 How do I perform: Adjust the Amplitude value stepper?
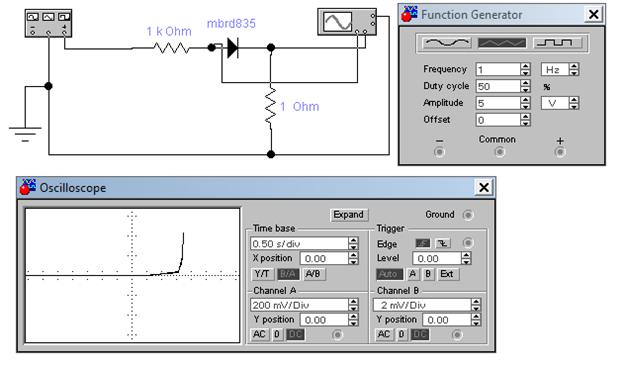tap(525, 103)
